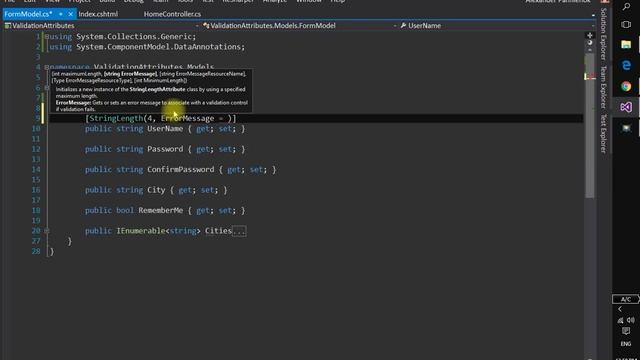Screen dimensions: 640x360
Task: Open Google Chrome from the taskbar
Action: (626, 86)
